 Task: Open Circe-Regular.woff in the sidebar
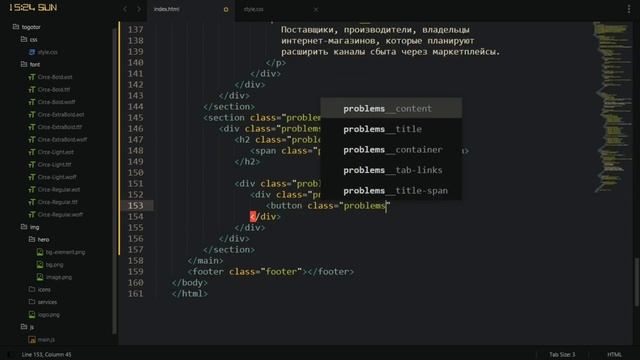click(60, 215)
